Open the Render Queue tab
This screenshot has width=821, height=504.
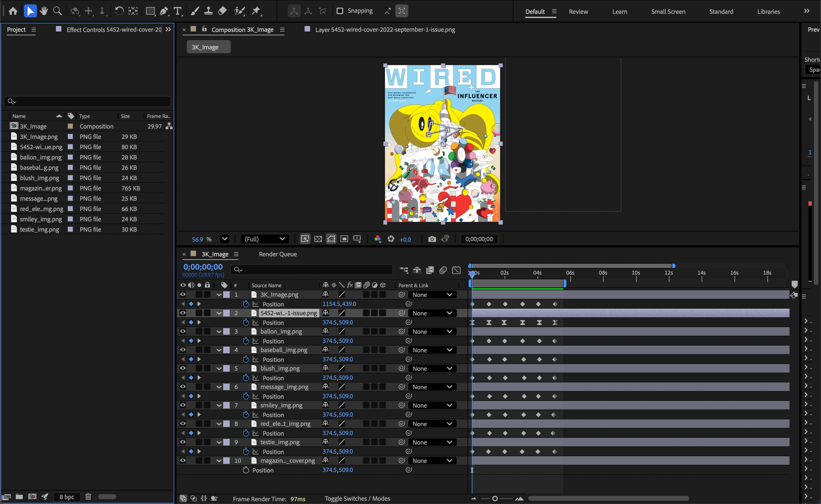(x=278, y=254)
